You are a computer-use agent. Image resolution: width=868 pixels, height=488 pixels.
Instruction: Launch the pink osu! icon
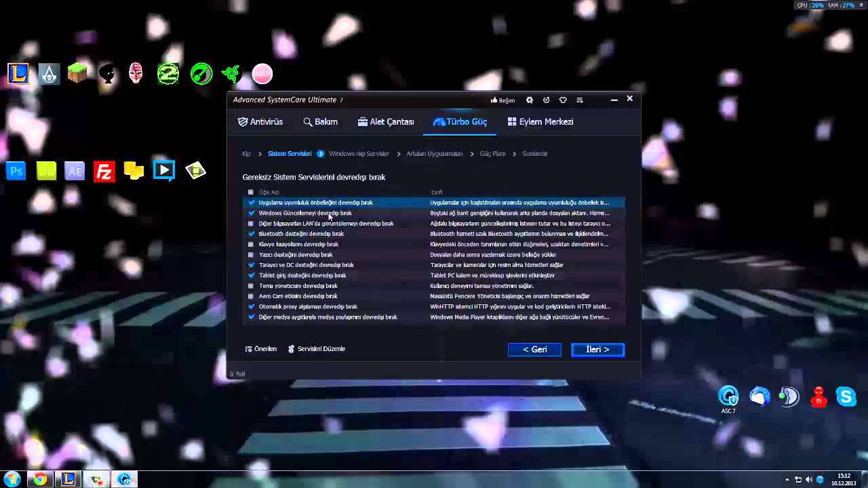click(262, 73)
